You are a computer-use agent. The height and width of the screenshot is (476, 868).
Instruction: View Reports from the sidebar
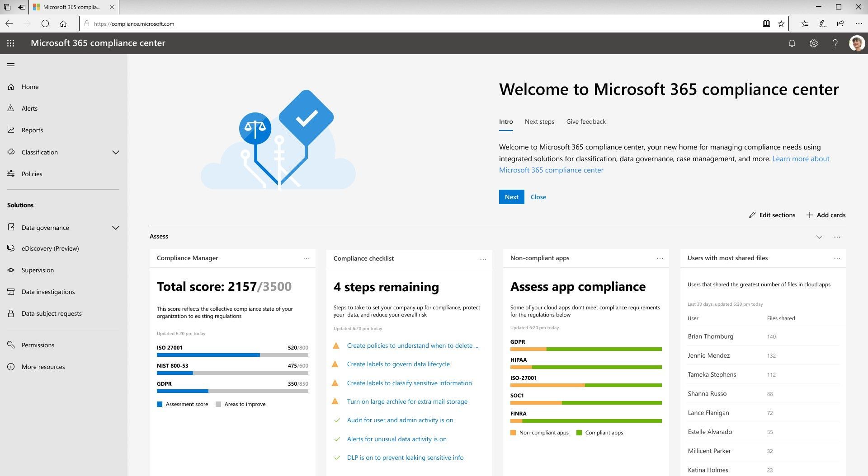(x=32, y=130)
